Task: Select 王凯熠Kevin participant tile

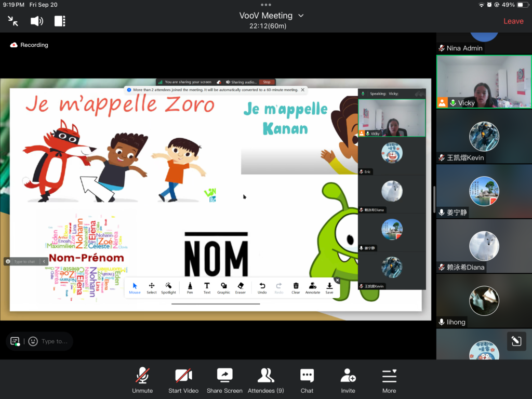Action: (x=484, y=137)
